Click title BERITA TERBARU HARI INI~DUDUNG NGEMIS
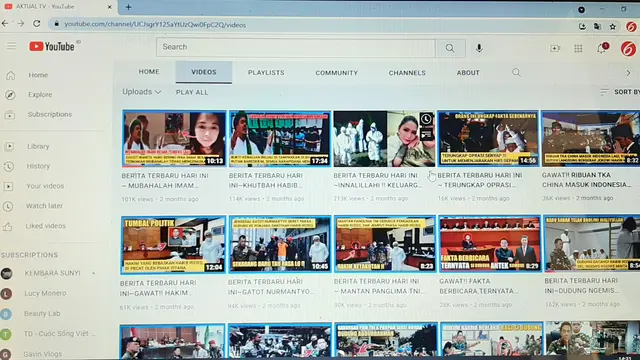The image size is (640, 360). coord(582,286)
